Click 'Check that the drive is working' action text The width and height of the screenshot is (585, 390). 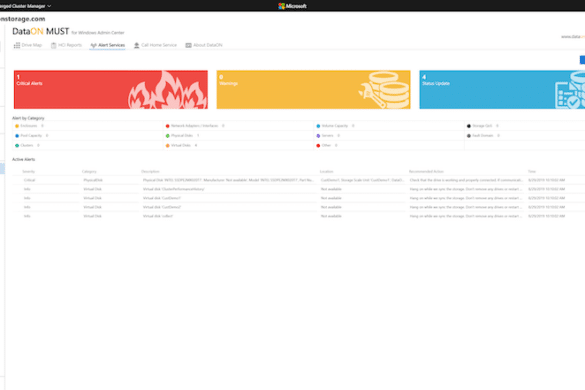(x=466, y=180)
